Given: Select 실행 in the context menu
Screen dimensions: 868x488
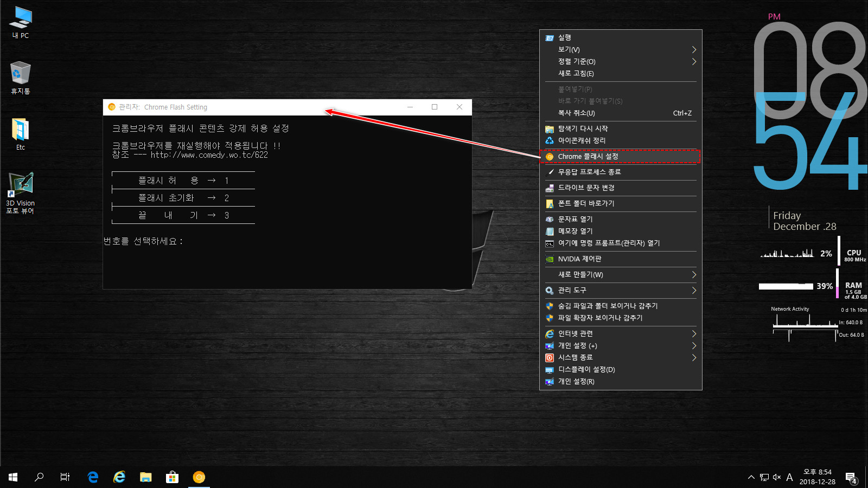Looking at the screenshot, I should coord(621,37).
